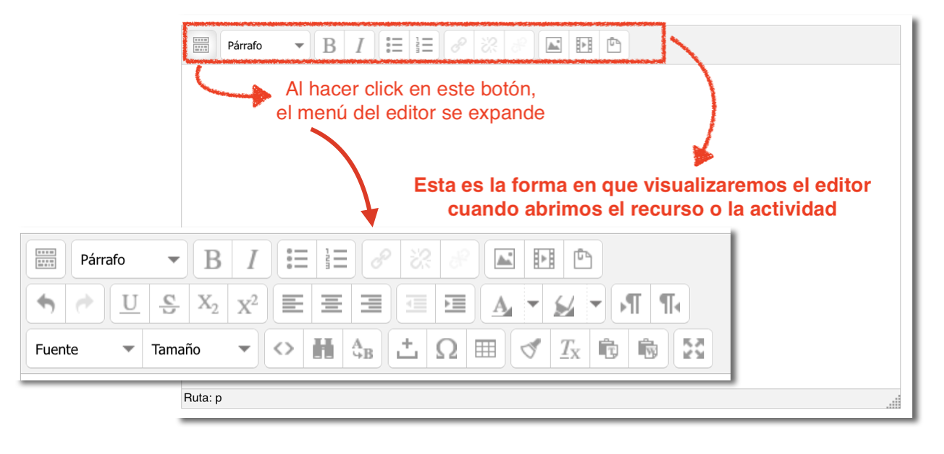The width and height of the screenshot is (944, 454).
Task: Click the manage files icon in the collapsed toolbar
Action: (x=614, y=45)
